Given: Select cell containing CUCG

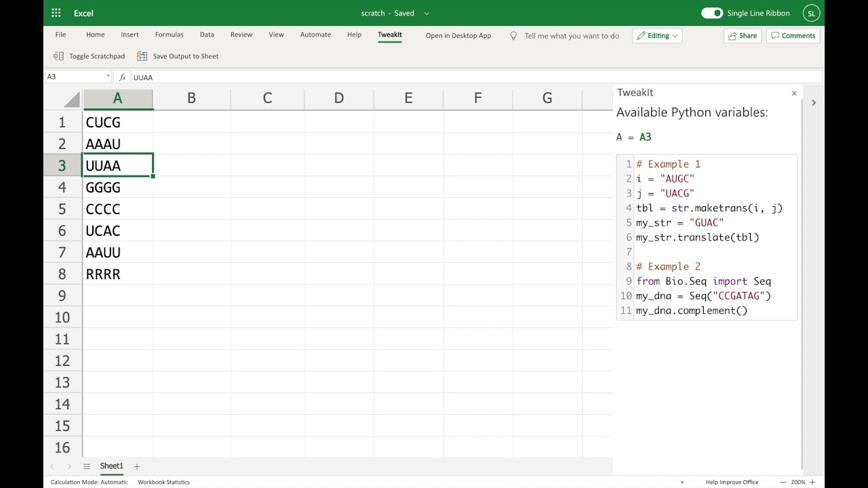Looking at the screenshot, I should tap(118, 122).
